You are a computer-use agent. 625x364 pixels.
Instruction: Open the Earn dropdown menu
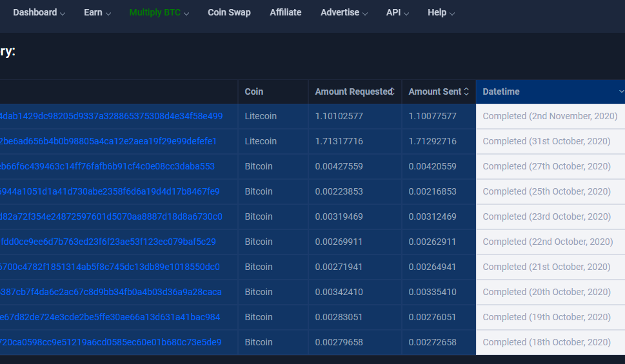point(97,13)
